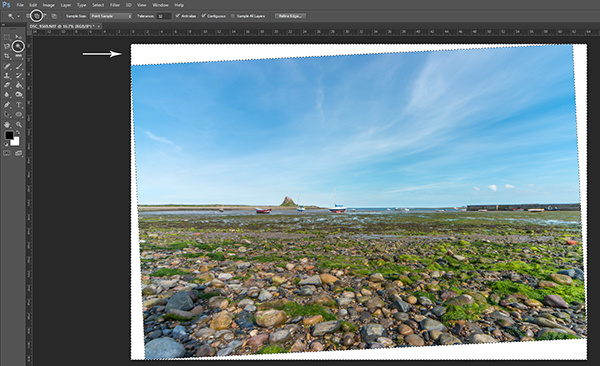Open the Image menu
Image resolution: width=600 pixels, height=366 pixels.
(49, 5)
